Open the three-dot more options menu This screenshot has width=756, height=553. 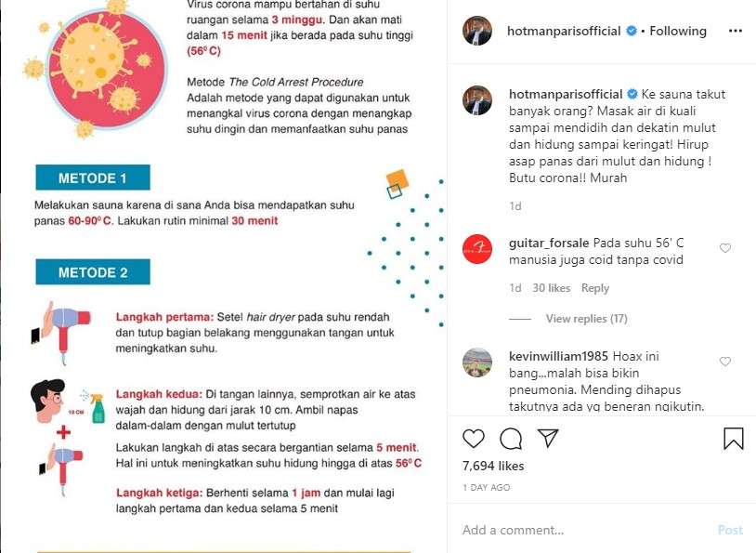[736, 31]
